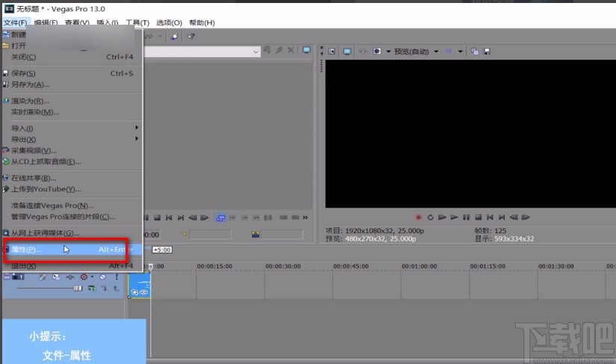Open Track FX on video track 1
The image size is (616, 364).
[70, 277]
